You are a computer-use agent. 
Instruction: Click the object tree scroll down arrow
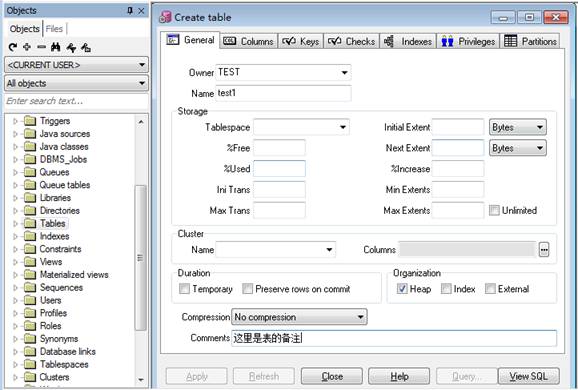pyautogui.click(x=141, y=379)
